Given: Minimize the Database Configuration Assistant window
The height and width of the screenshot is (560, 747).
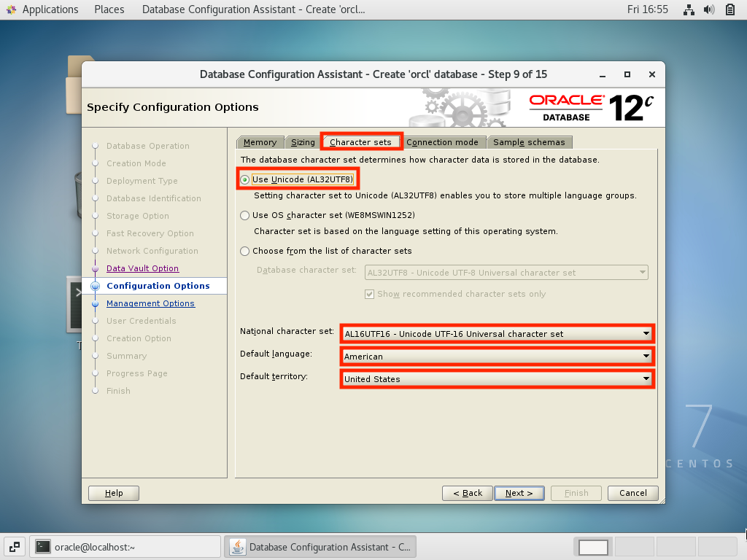Looking at the screenshot, I should tap(603, 75).
